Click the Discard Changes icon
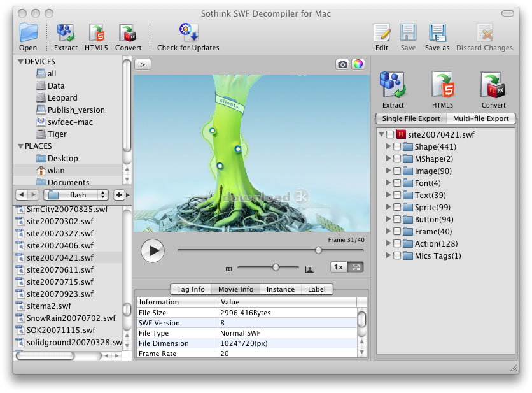Screen dimensions: 532x393 (484, 32)
